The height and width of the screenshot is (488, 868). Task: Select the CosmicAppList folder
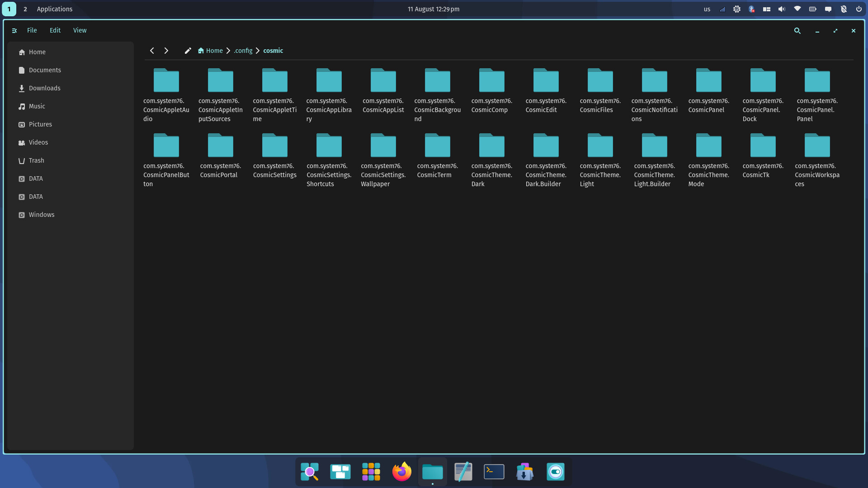(383, 90)
